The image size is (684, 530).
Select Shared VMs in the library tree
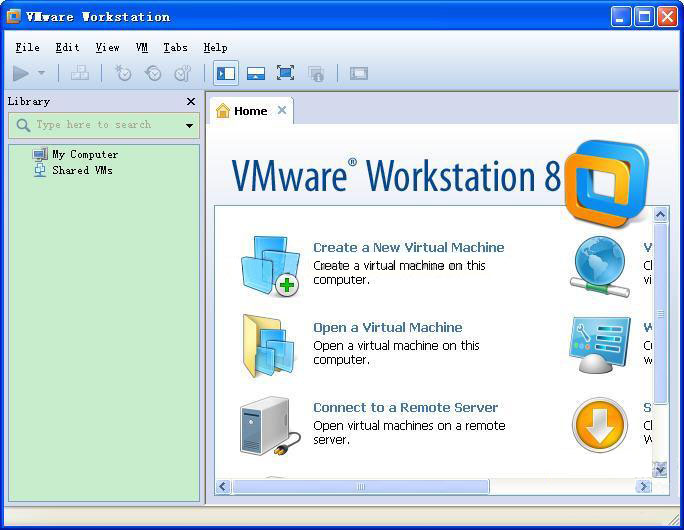(82, 170)
